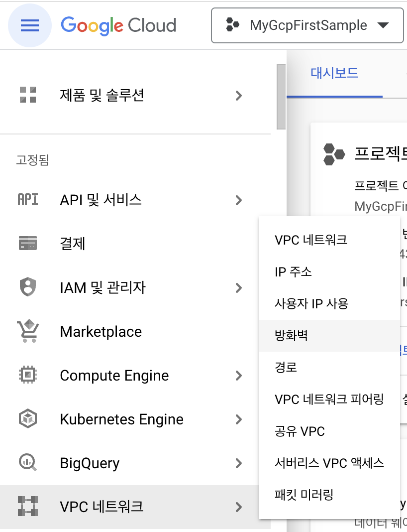Select 경로 in the submenu
Image resolution: width=407 pixels, height=532 pixels.
point(329,368)
